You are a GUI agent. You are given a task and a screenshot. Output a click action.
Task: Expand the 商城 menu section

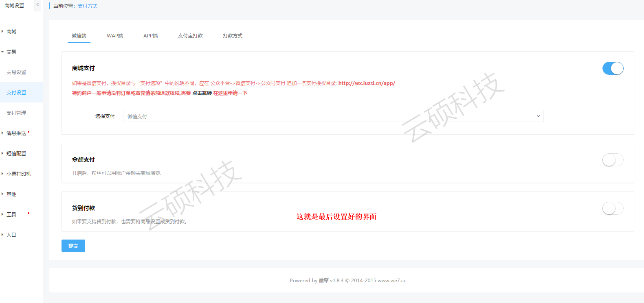[x=11, y=32]
